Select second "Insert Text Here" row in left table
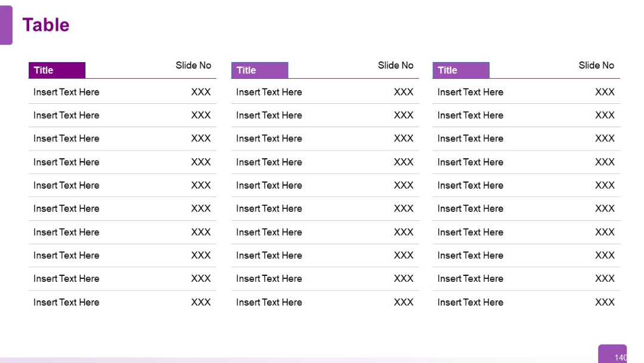The width and height of the screenshot is (644, 363). (66, 115)
